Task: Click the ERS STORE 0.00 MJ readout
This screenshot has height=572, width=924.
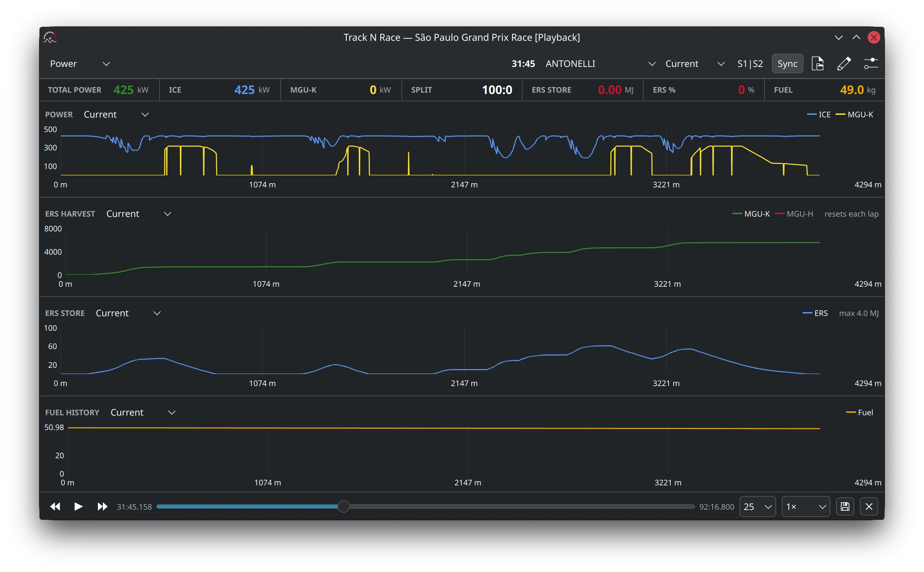Action: pyautogui.click(x=582, y=90)
